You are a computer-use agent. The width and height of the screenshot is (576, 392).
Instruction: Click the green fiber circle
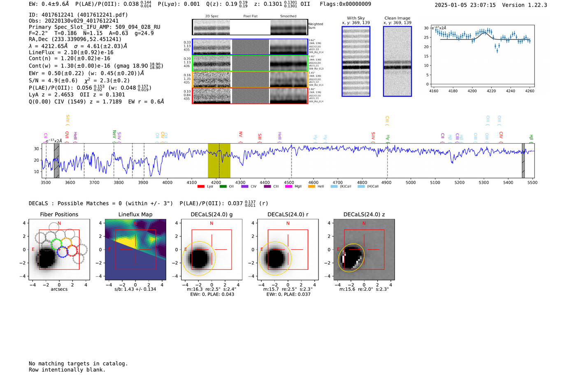pyautogui.click(x=56, y=244)
